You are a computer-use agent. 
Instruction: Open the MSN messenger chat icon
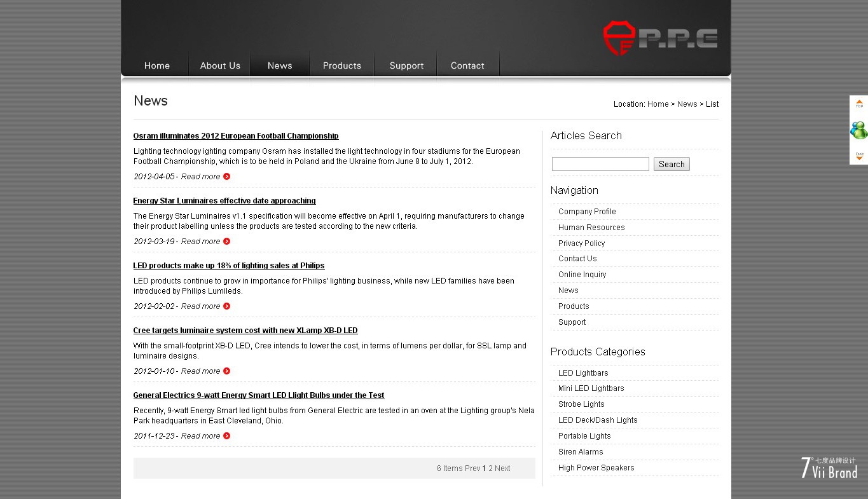[858, 130]
